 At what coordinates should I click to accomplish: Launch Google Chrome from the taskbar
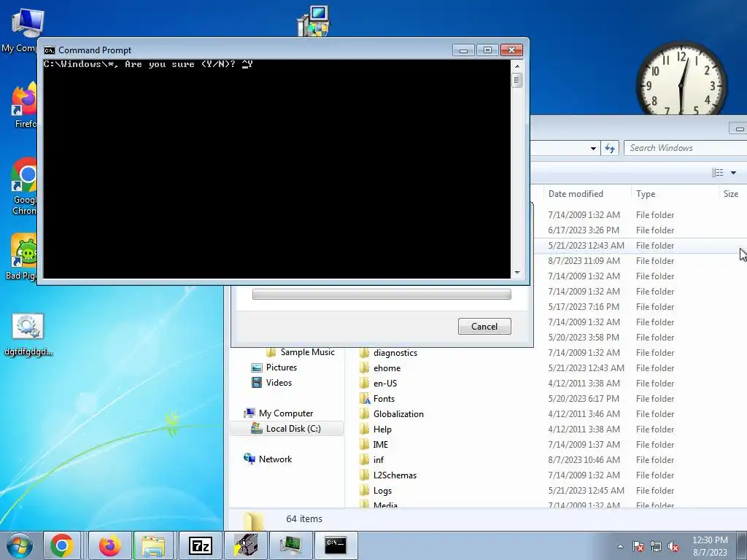click(x=62, y=545)
